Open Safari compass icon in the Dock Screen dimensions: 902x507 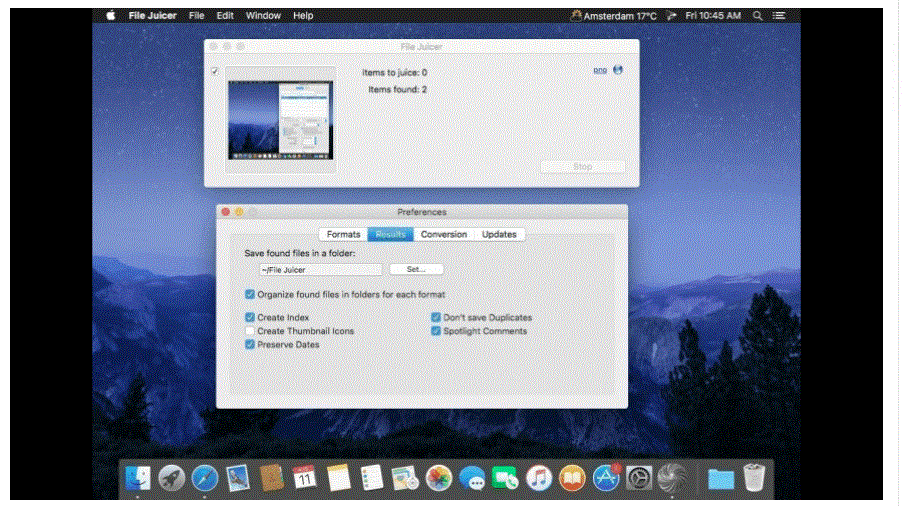coord(204,478)
